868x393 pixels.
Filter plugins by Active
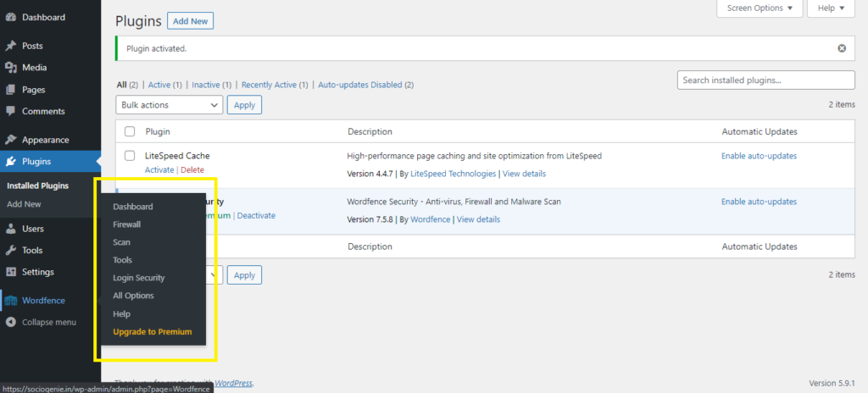coord(159,86)
